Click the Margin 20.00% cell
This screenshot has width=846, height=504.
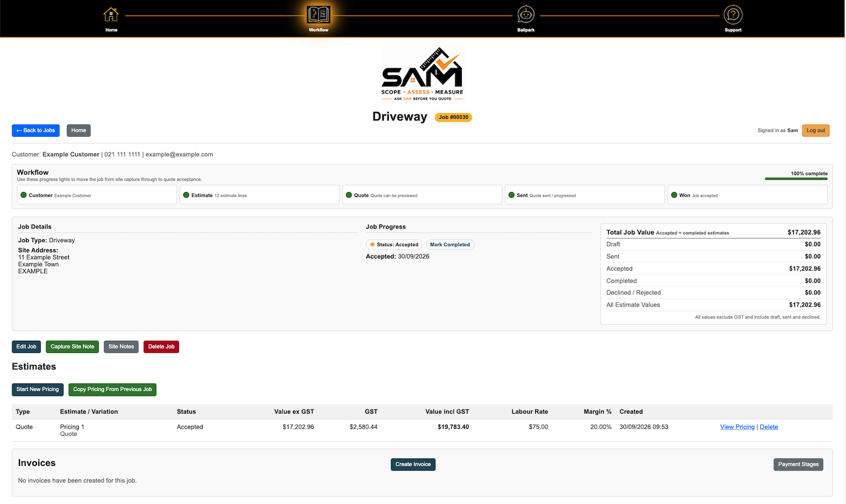pos(601,427)
